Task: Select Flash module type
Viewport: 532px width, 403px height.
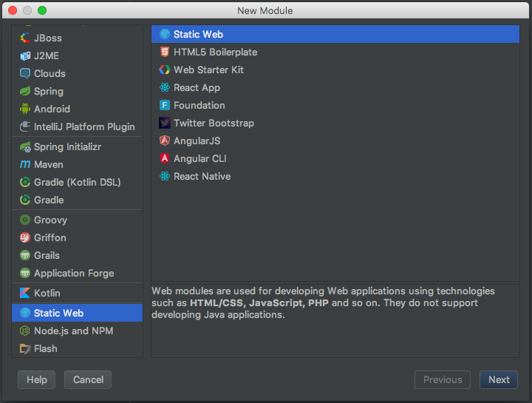Action: pos(78,348)
